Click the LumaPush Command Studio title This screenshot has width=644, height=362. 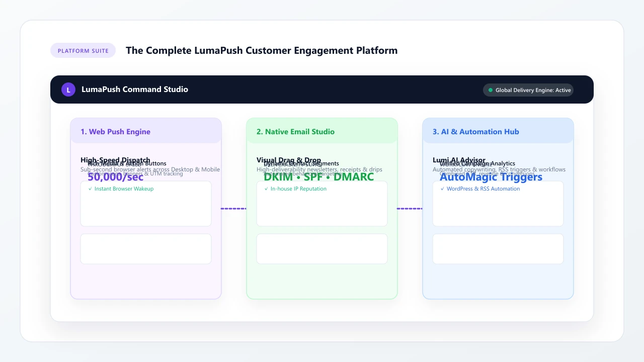135,89
